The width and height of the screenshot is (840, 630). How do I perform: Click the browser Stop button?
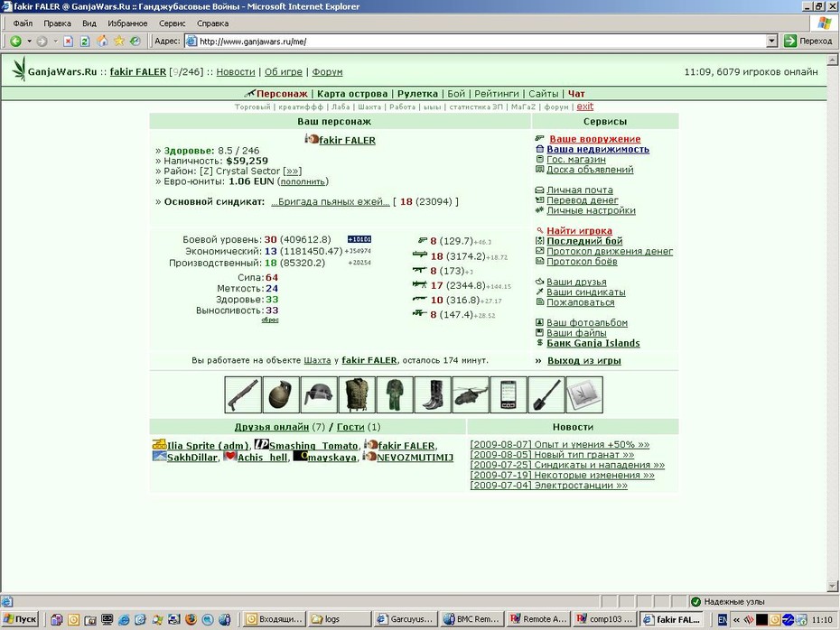click(x=68, y=42)
